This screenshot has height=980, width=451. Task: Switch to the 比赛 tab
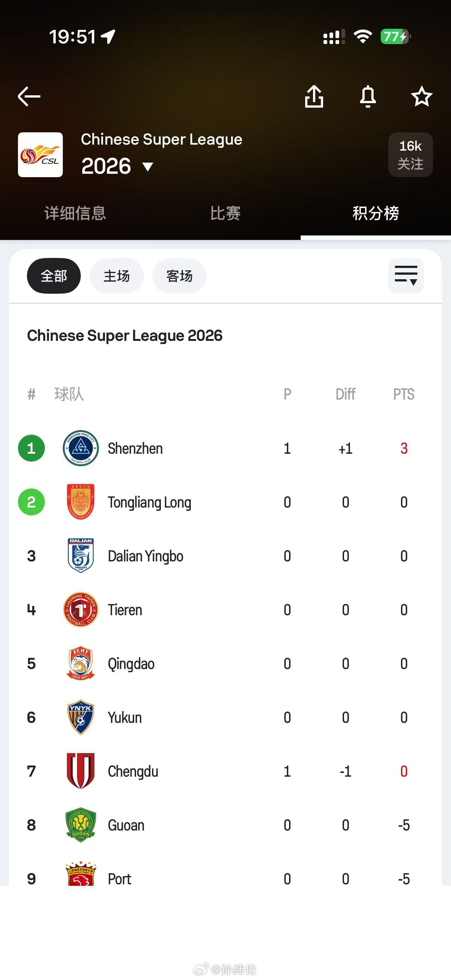pos(225,213)
